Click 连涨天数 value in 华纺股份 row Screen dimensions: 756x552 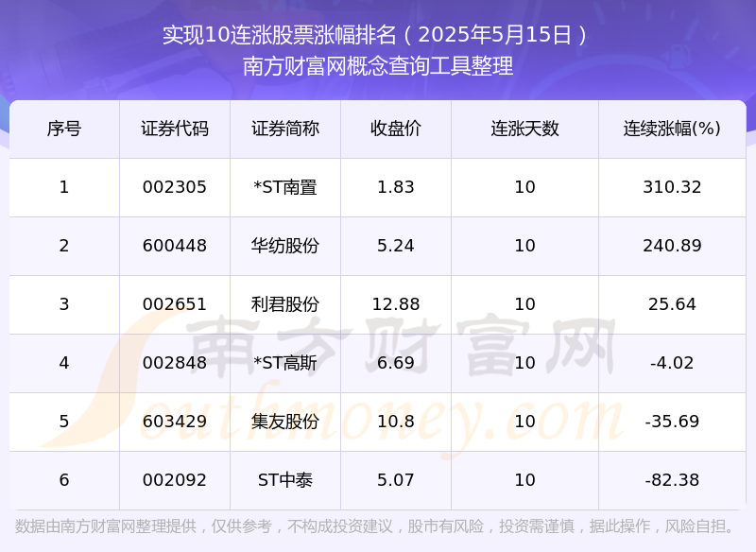524,246
